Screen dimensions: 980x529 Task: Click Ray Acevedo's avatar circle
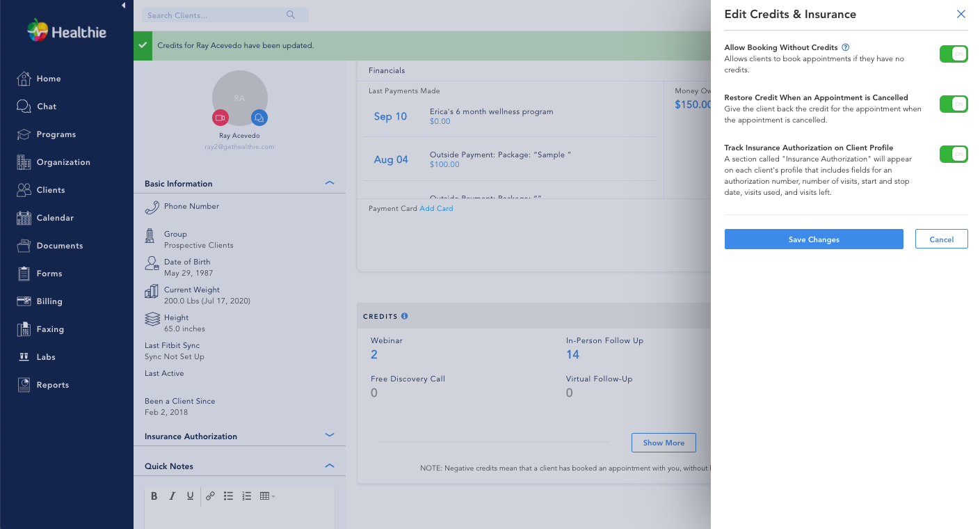point(240,98)
